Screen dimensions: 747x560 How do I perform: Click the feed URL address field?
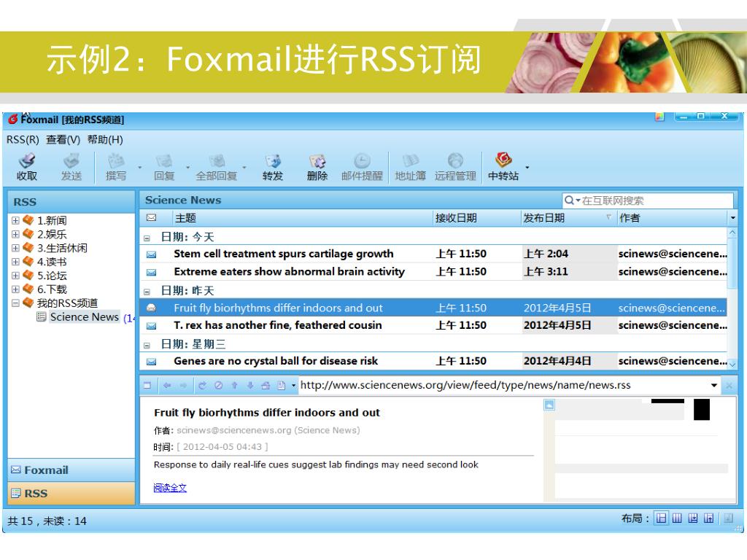click(504, 385)
